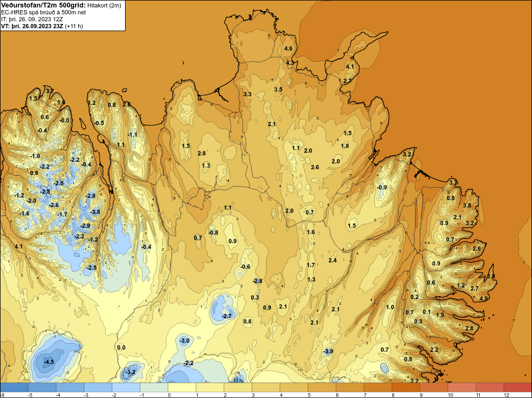The height and width of the screenshot is (398, 532).
Task: Click the -2.9 temperature reading
Action: pos(85,226)
